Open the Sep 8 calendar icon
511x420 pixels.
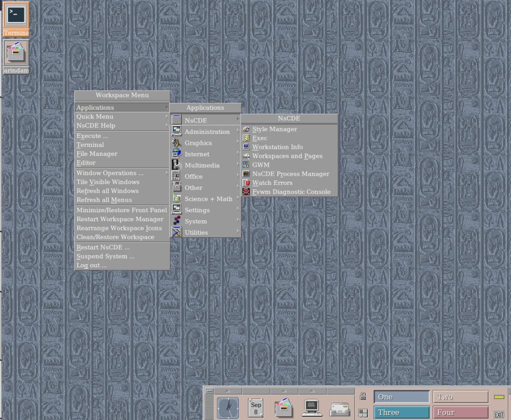(x=256, y=408)
